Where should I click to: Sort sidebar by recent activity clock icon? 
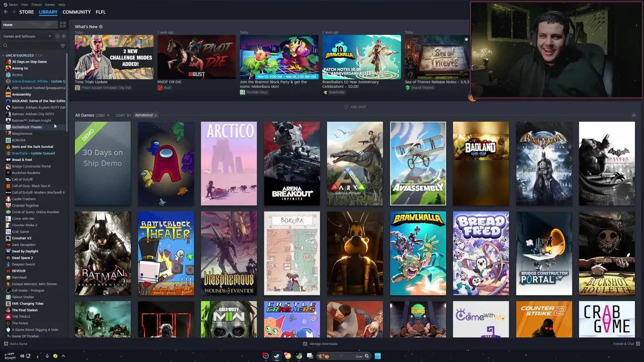click(57, 36)
